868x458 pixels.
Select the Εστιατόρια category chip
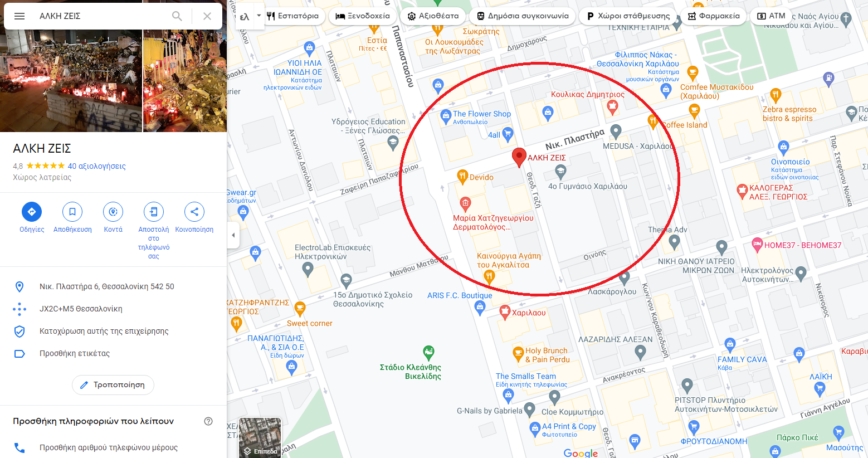pyautogui.click(x=293, y=16)
